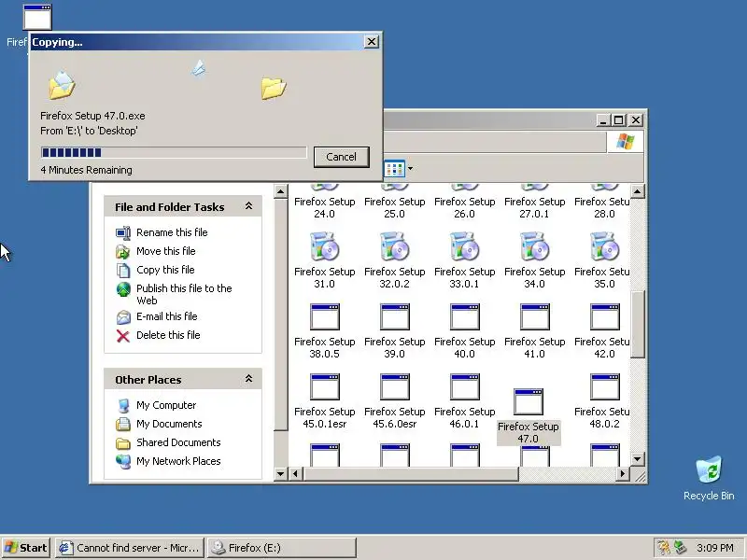Image resolution: width=747 pixels, height=560 pixels.
Task: Select Firefox Setup 45.6.0esr file icon
Action: 394,386
